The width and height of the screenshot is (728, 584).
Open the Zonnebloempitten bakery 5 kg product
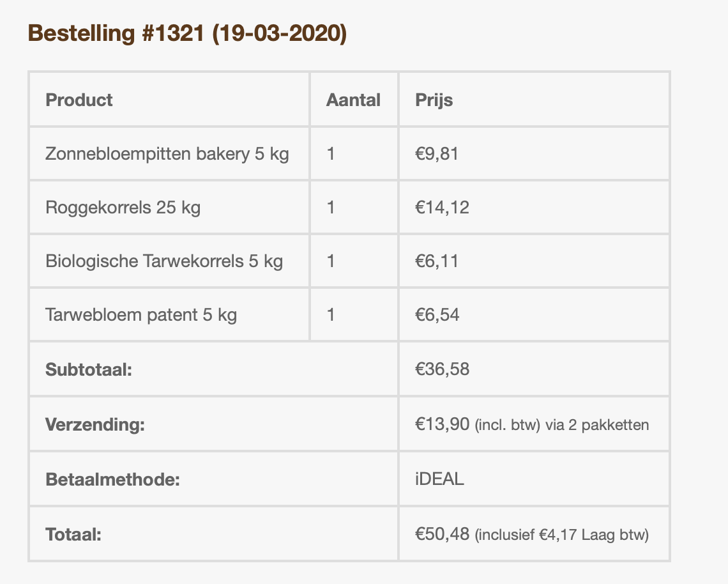[167, 154]
